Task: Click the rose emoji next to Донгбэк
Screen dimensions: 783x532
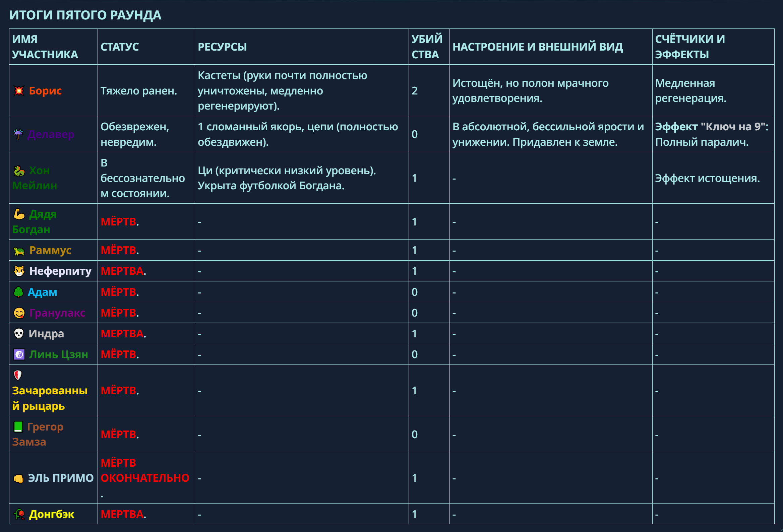Action: [19, 514]
